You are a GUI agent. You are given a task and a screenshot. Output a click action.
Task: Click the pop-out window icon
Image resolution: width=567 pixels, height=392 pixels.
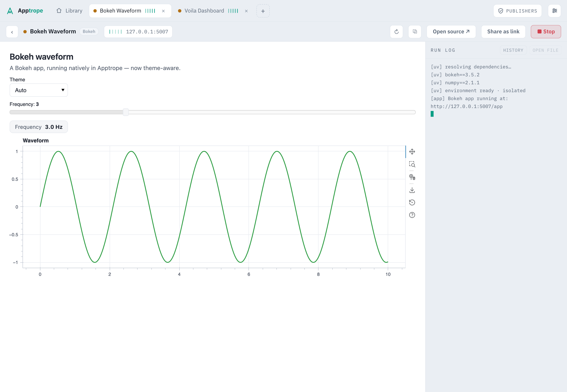[x=415, y=32]
